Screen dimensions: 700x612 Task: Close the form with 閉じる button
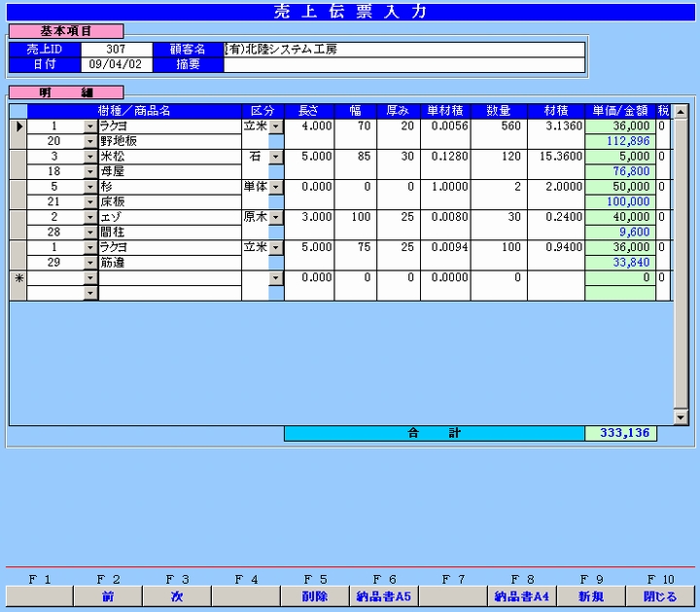(x=660, y=596)
